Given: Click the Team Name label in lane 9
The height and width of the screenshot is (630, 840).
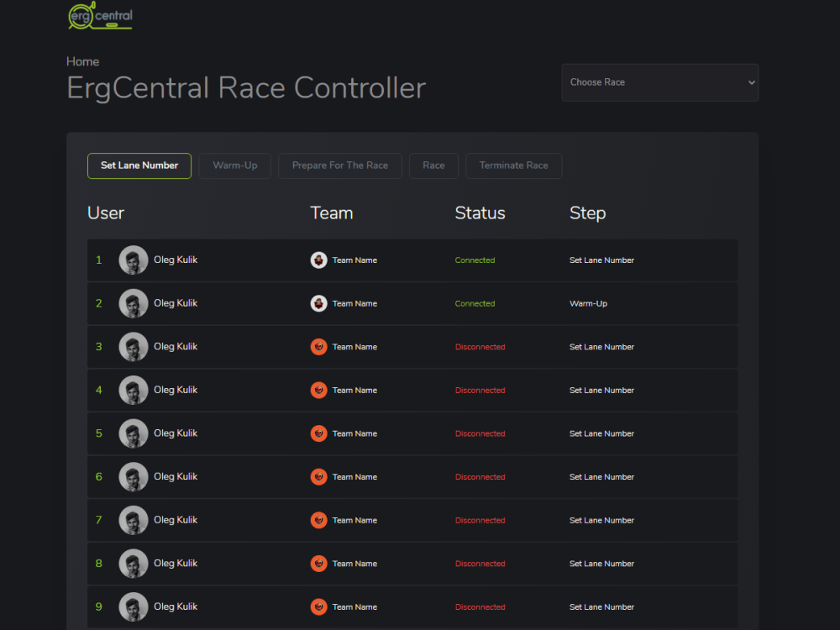Looking at the screenshot, I should [x=354, y=607].
